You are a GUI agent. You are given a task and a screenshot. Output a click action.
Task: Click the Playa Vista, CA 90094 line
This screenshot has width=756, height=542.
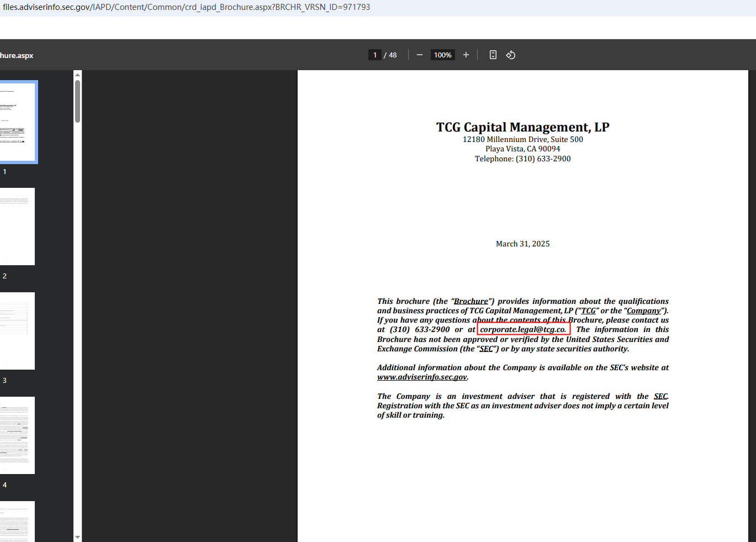tap(523, 149)
